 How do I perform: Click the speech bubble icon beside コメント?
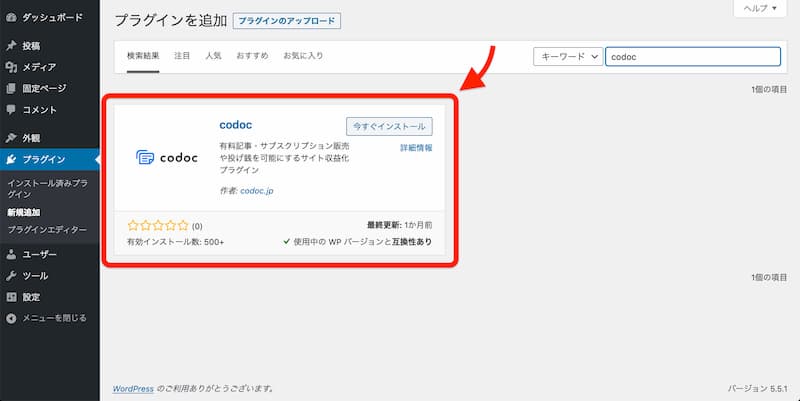click(11, 110)
